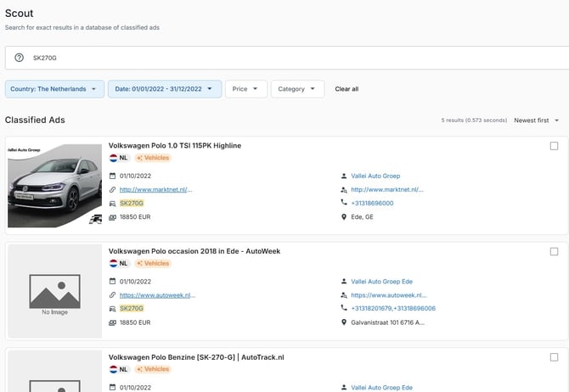569x392 pixels.
Task: Click the Vehicles tag on AutoWeek ad
Action: (x=153, y=263)
